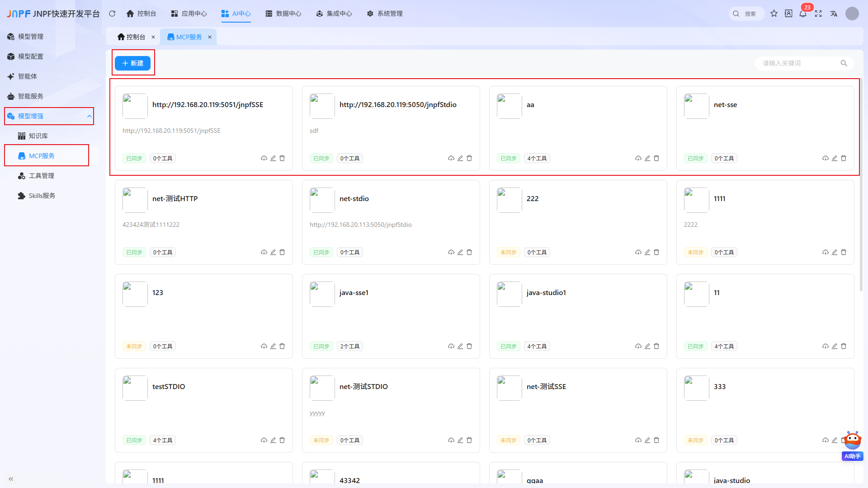Screen dimensions: 868x488
Task: Toggle fullscreen mode from the top bar
Action: click(818, 14)
